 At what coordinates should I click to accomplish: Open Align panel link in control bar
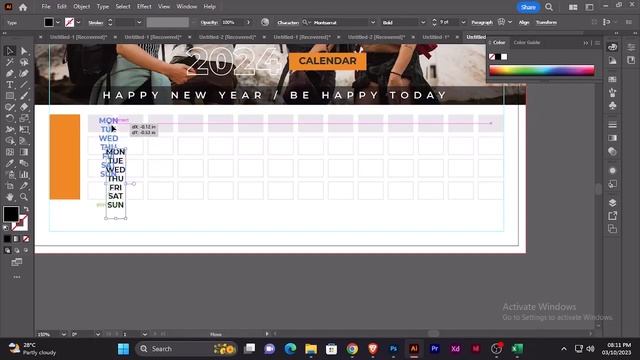[524, 22]
